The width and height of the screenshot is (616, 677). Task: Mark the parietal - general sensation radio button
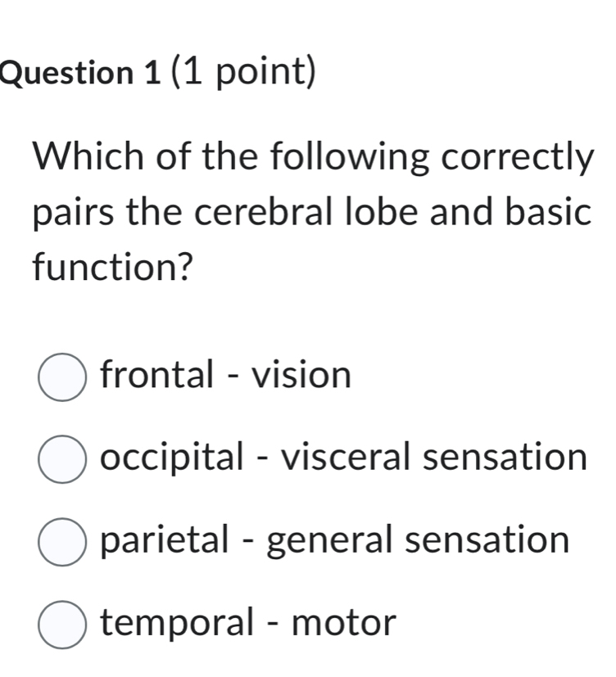61,542
